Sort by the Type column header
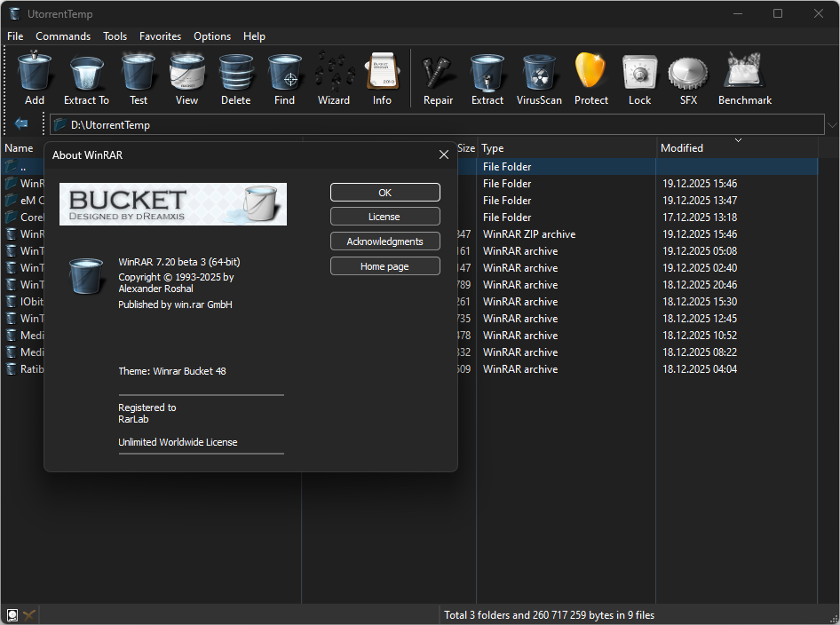Viewport: 840px width, 625px height. pyautogui.click(x=567, y=147)
